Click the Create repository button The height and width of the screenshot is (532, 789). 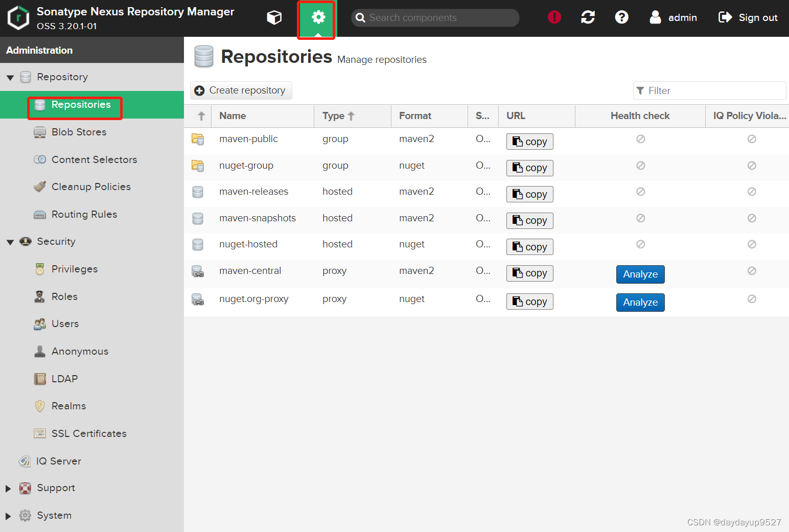tap(241, 90)
